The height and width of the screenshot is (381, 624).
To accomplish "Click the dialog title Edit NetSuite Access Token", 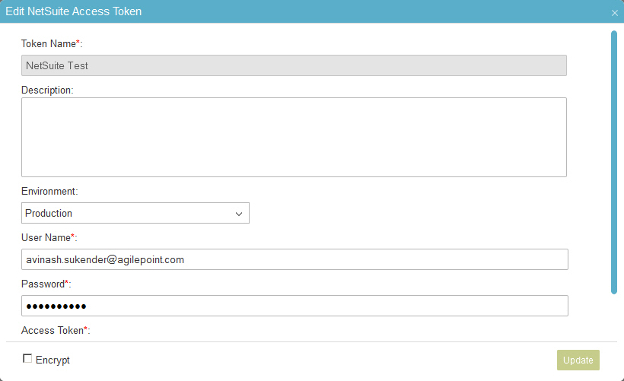I will (x=74, y=11).
